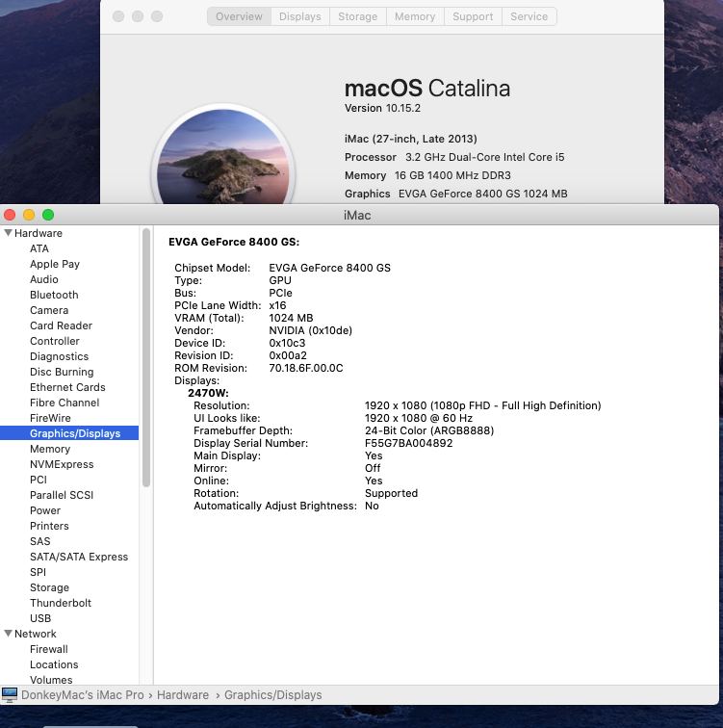Select ATA in the Hardware list
This screenshot has width=723, height=728.
tap(39, 248)
